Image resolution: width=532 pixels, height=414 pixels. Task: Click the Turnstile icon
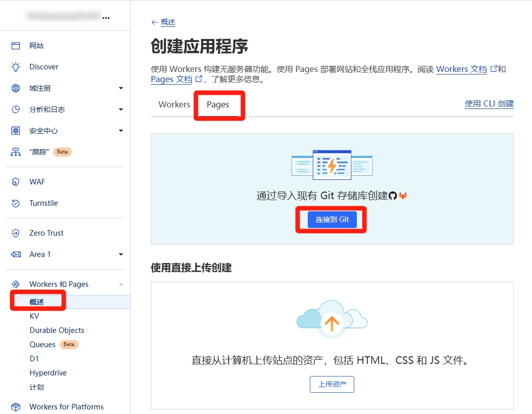[16, 203]
